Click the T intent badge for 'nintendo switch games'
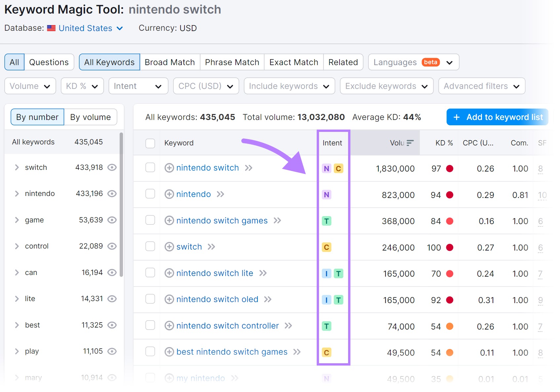The image size is (560, 392). (x=327, y=221)
